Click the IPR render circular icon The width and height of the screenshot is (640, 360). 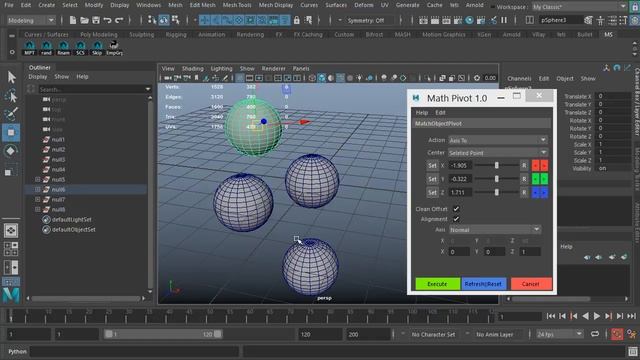coord(469,20)
